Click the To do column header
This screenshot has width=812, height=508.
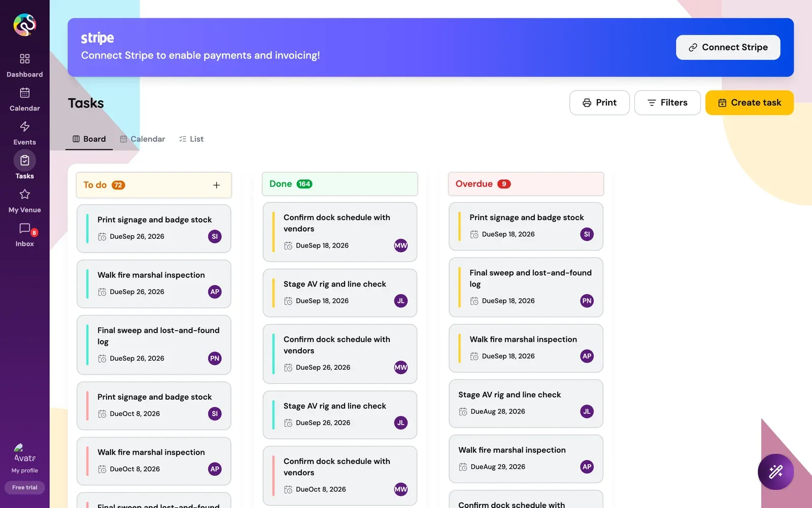[154, 185]
